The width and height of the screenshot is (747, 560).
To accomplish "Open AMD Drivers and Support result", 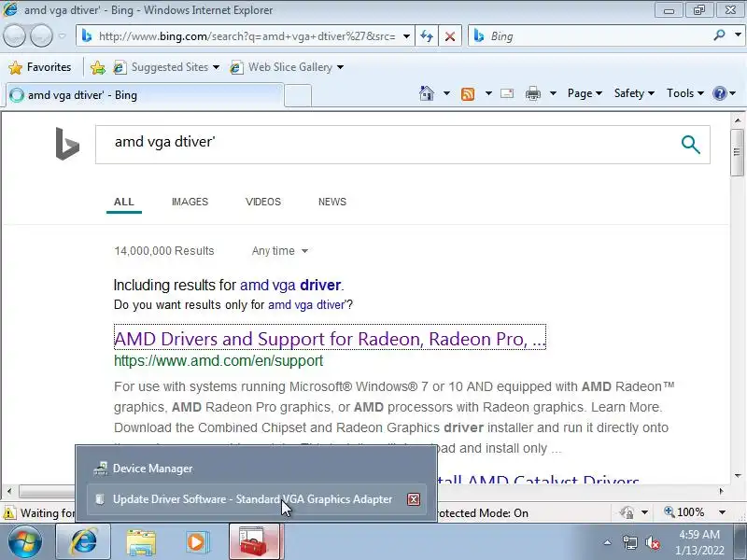I will (x=330, y=339).
